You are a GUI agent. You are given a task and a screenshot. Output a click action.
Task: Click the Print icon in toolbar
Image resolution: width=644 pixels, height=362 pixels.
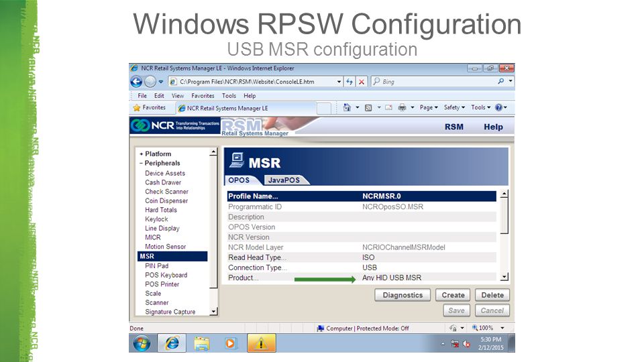[x=402, y=107]
